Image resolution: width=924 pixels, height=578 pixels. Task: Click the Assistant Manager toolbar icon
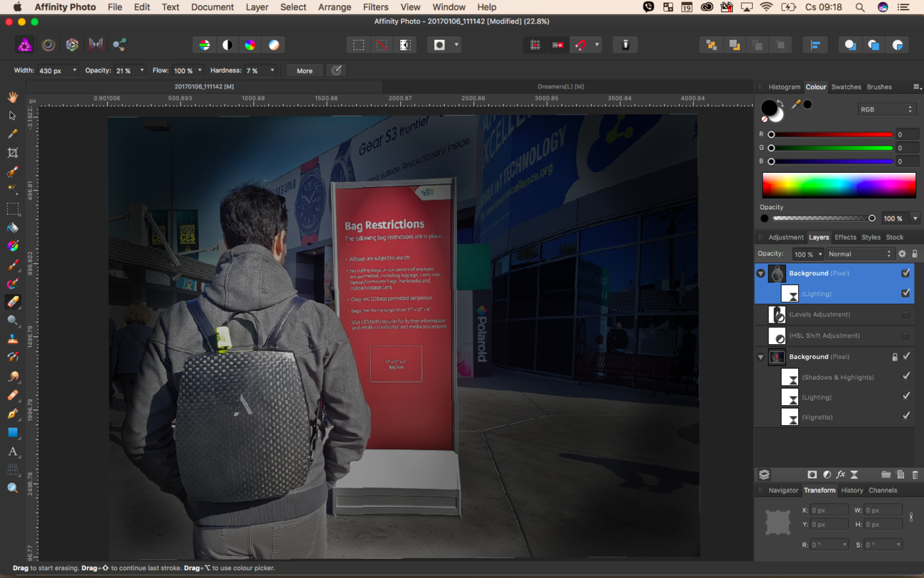(625, 45)
